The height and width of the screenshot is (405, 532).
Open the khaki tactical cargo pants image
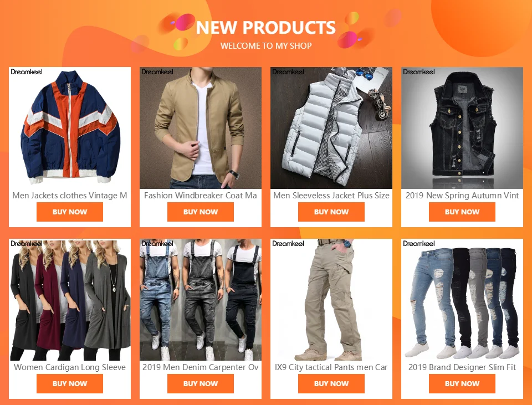331,300
